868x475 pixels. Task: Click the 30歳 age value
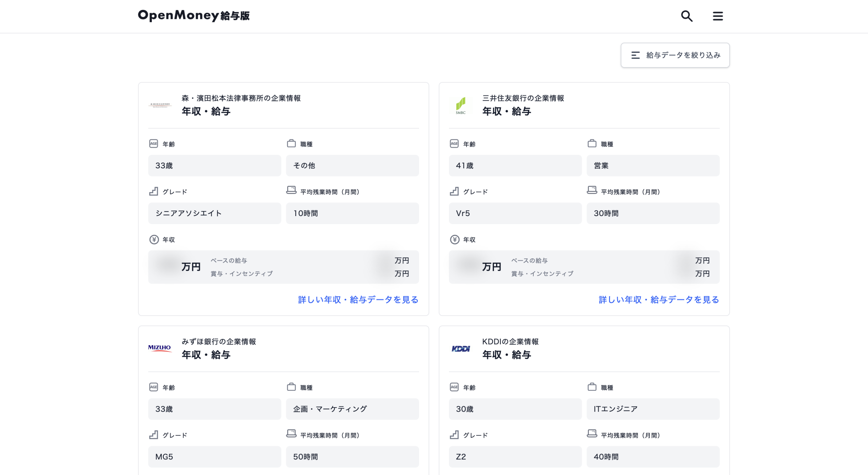(x=515, y=409)
